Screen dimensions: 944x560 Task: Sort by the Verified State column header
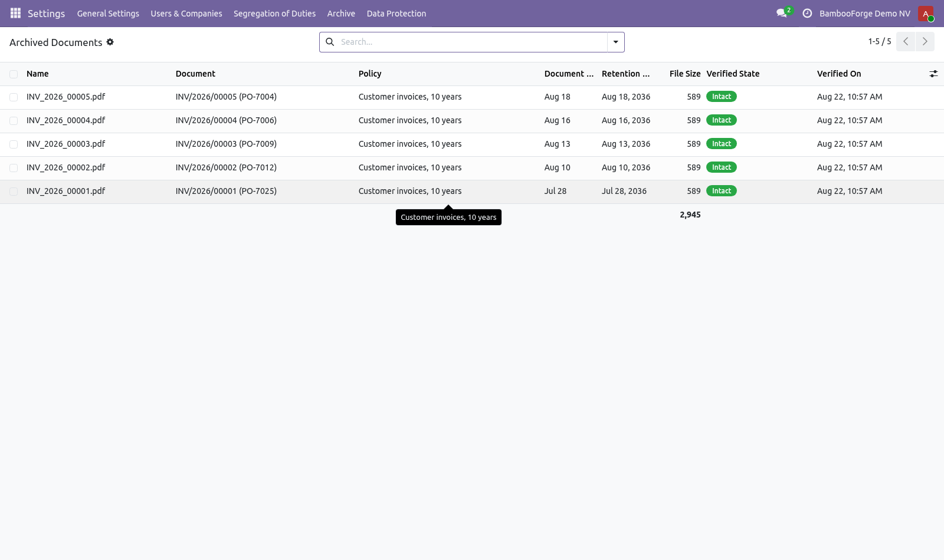tap(733, 74)
